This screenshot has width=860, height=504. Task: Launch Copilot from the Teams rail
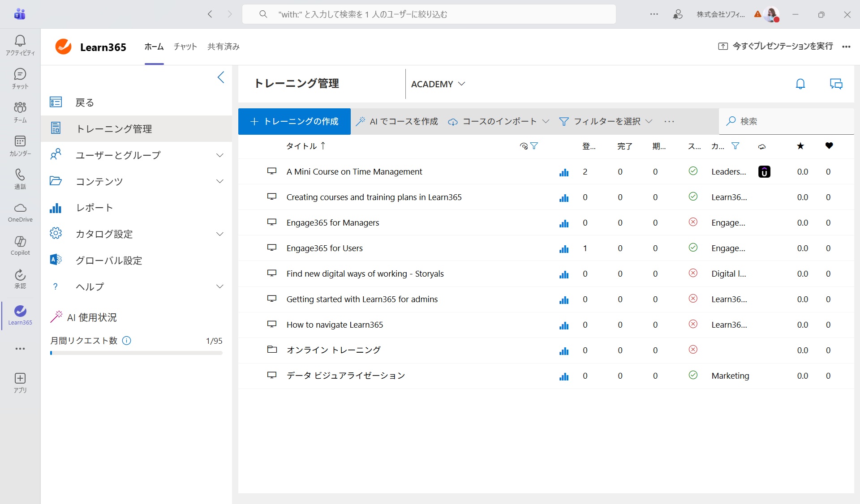(20, 246)
